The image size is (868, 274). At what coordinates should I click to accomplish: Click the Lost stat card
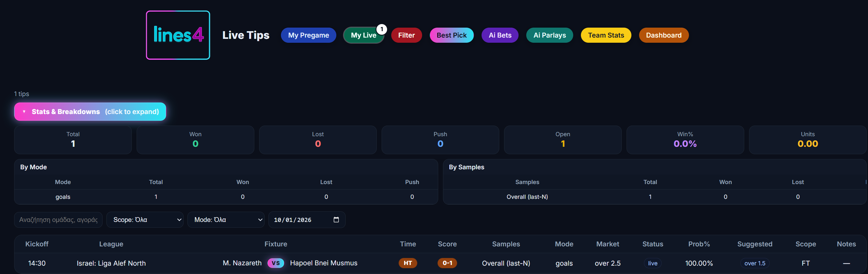point(318,140)
